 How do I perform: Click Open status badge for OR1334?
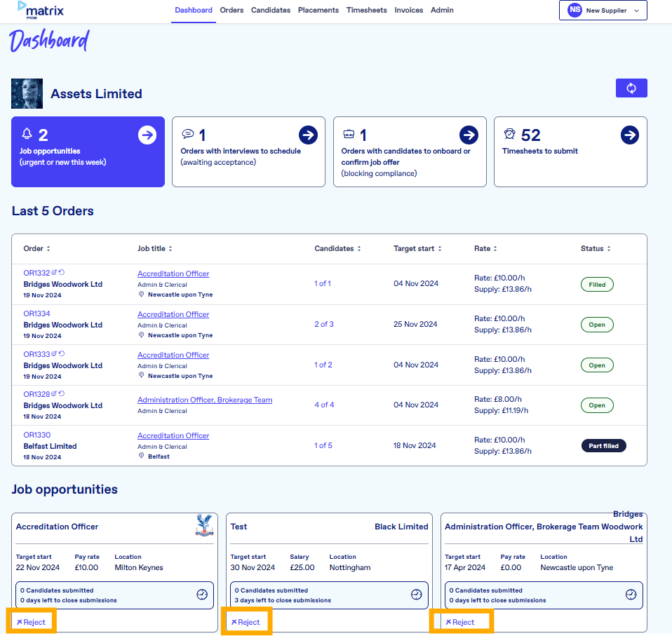coord(597,325)
